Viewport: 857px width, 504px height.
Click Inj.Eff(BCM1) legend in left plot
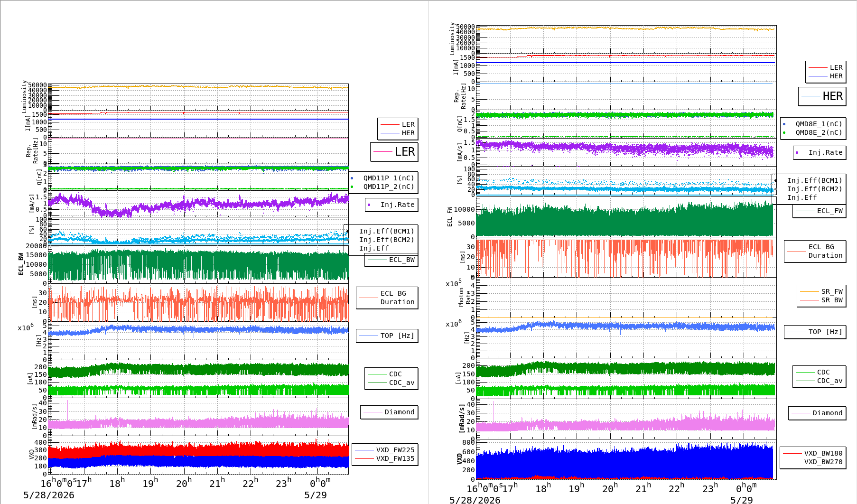(386, 231)
